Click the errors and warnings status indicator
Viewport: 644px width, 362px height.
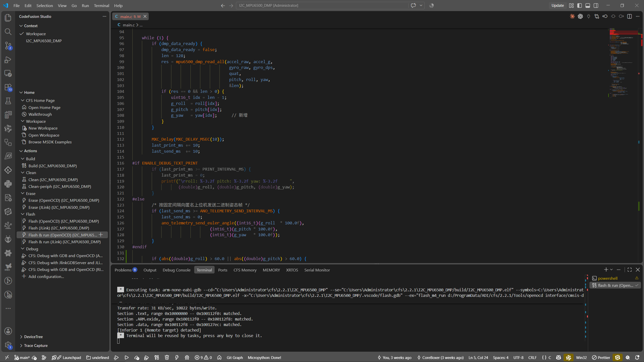coord(203,357)
